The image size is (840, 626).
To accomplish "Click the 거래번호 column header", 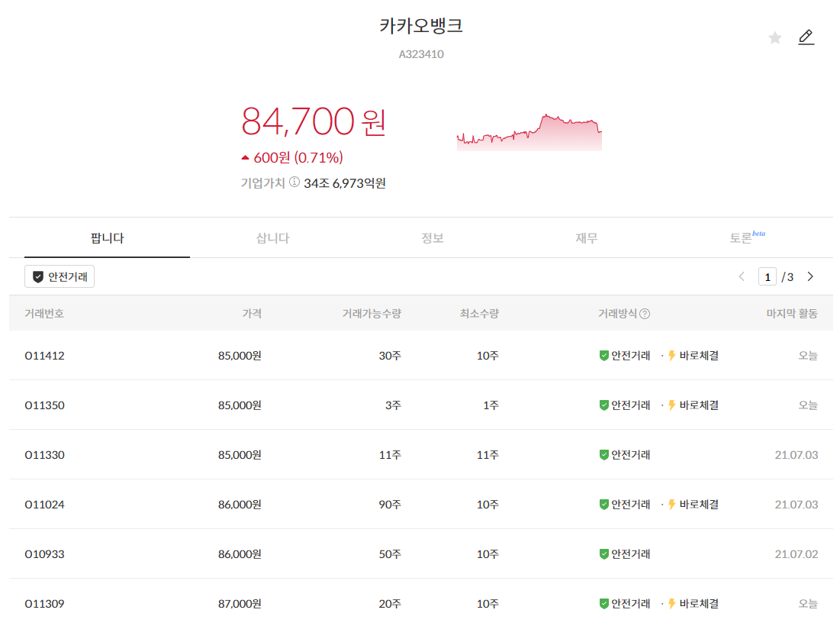I will click(44, 314).
